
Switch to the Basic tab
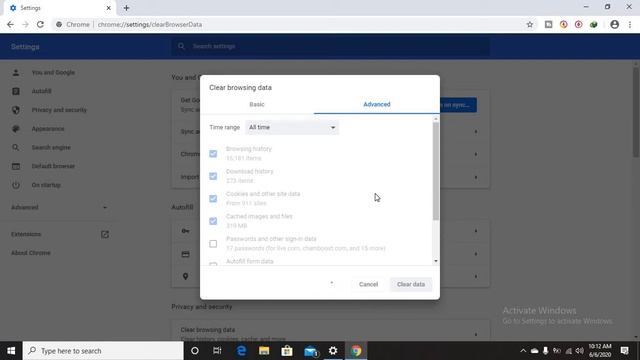257,104
